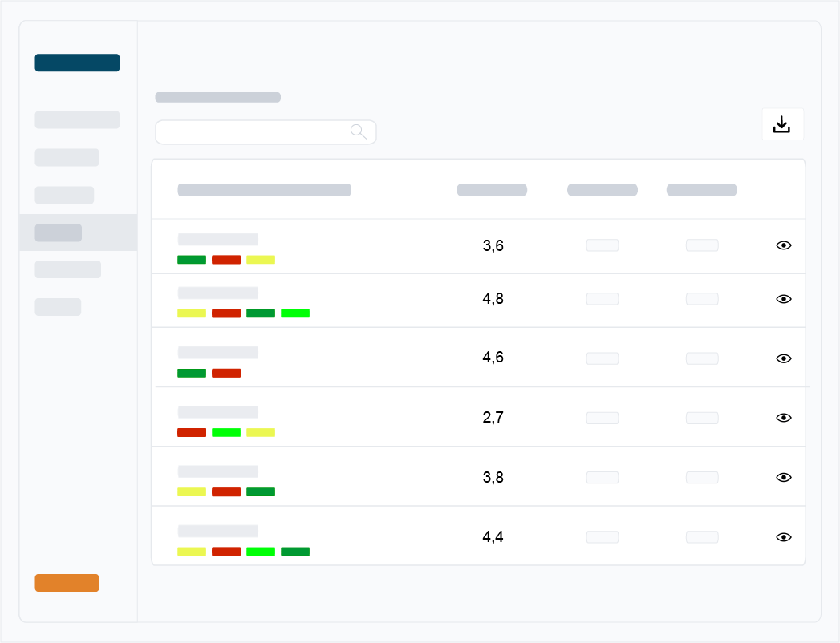Click the magnifier icon in the search box
Image resolution: width=840 pixels, height=643 pixels.
tap(359, 131)
